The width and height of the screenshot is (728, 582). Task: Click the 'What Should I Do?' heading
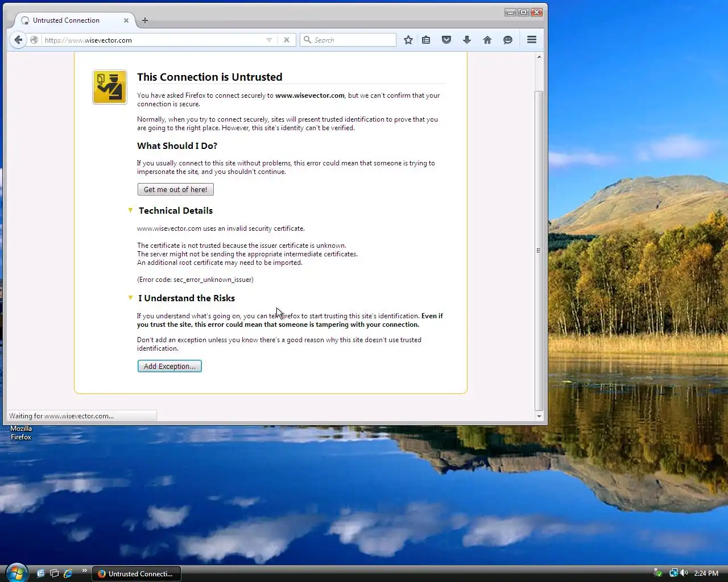177,145
